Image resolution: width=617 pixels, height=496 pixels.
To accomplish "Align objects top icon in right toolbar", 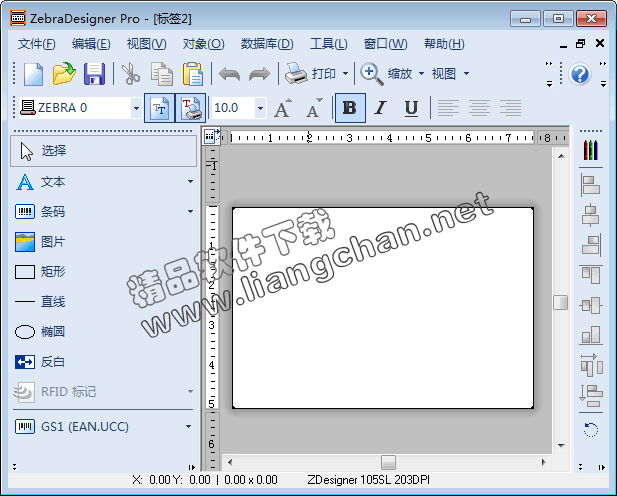I will click(591, 275).
